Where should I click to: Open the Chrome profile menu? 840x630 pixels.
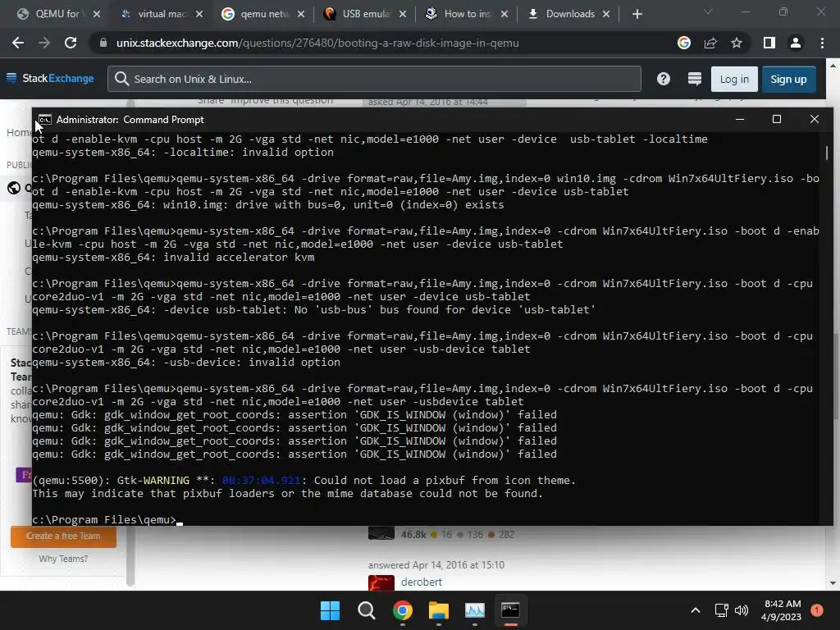click(796, 43)
